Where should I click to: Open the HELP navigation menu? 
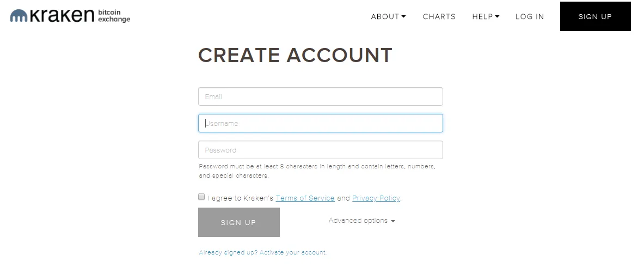tap(482, 16)
